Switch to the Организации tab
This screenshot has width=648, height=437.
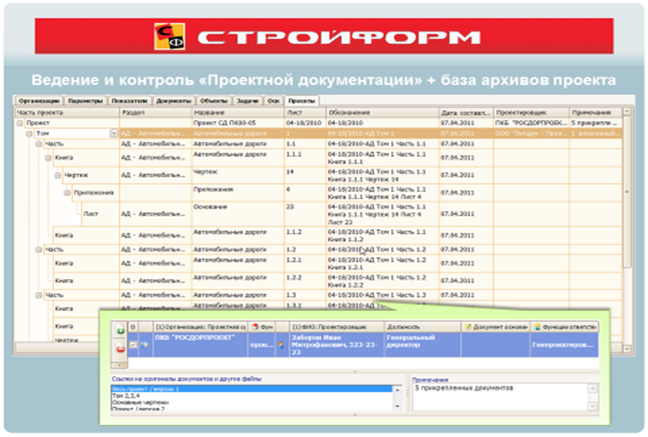[x=39, y=101]
